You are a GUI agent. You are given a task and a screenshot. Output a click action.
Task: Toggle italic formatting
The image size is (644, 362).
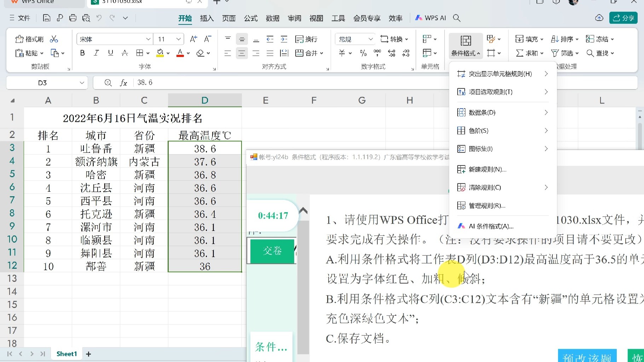[96, 53]
